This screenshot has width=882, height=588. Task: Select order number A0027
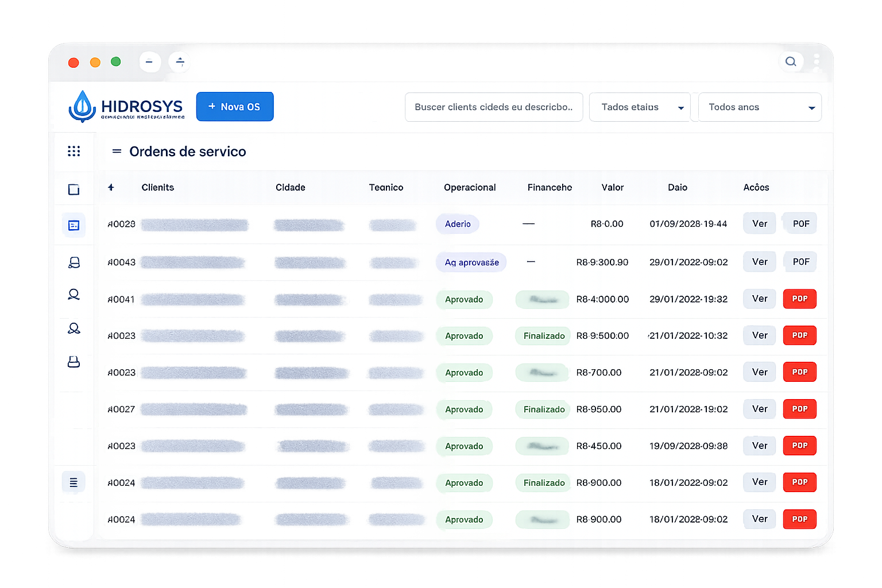pos(121,409)
